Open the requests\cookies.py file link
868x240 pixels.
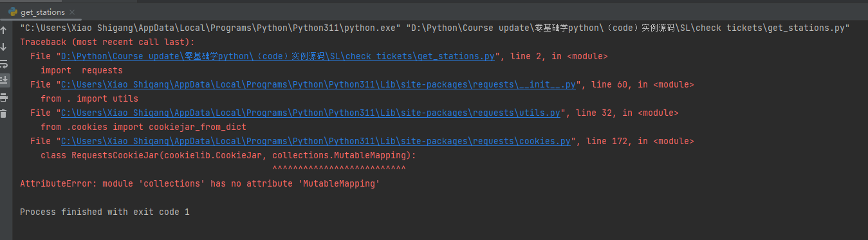click(316, 142)
